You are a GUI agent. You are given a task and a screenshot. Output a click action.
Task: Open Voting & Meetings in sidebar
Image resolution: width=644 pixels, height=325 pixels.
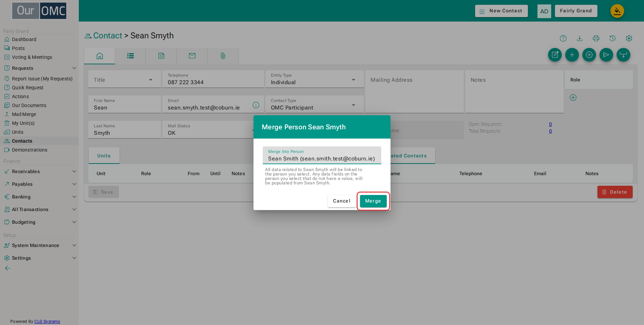(x=32, y=57)
